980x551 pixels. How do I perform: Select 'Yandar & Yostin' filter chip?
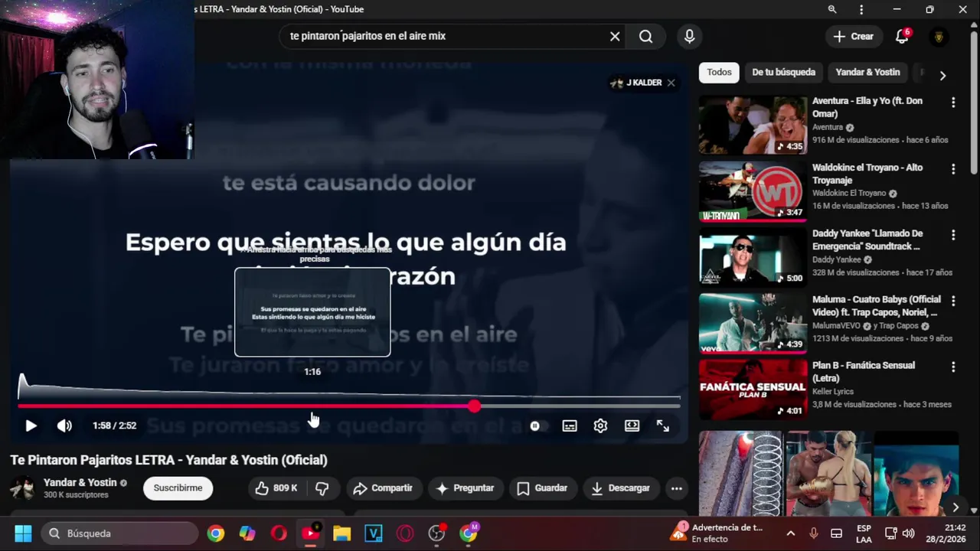(x=867, y=72)
